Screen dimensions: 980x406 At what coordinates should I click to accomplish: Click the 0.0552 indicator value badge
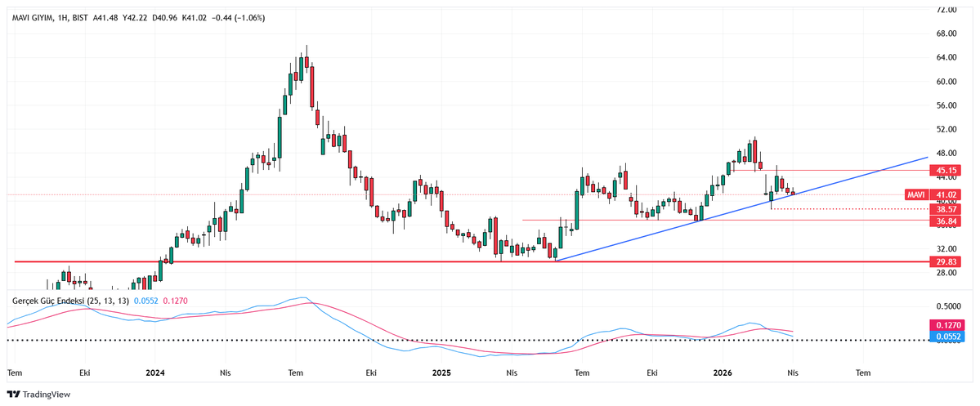947,337
